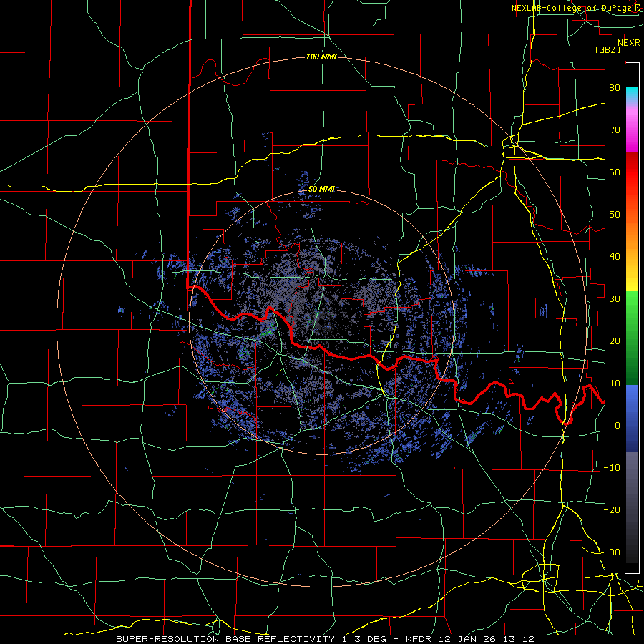Click the 50 value on dBZ scale
Screen dimensions: 644x644
pyautogui.click(x=615, y=215)
